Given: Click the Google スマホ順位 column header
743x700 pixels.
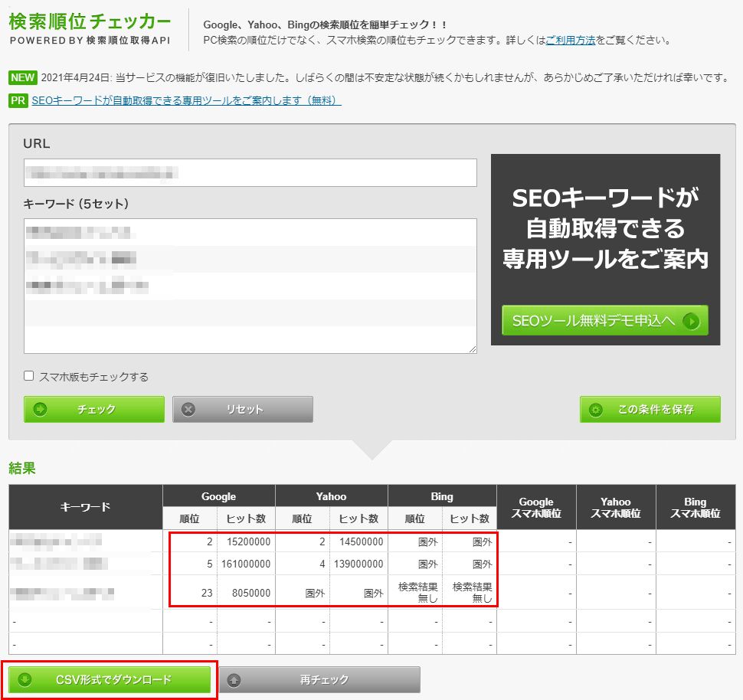Looking at the screenshot, I should (536, 507).
